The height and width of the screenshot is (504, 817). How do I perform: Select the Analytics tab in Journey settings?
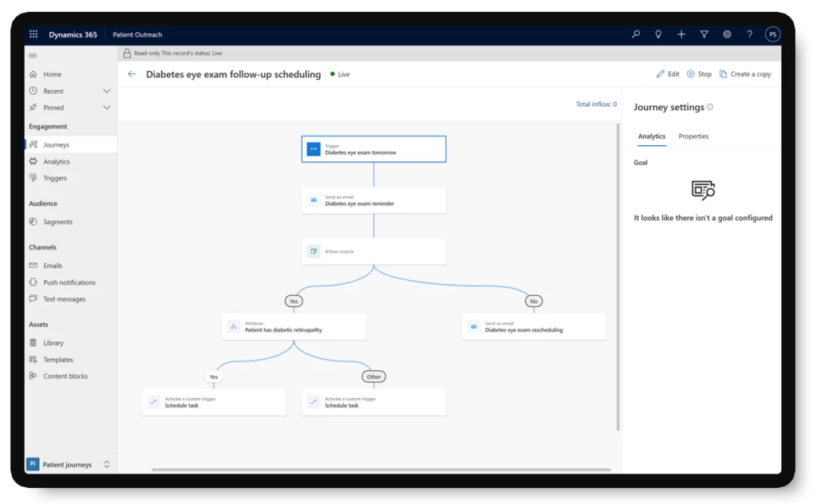click(651, 136)
